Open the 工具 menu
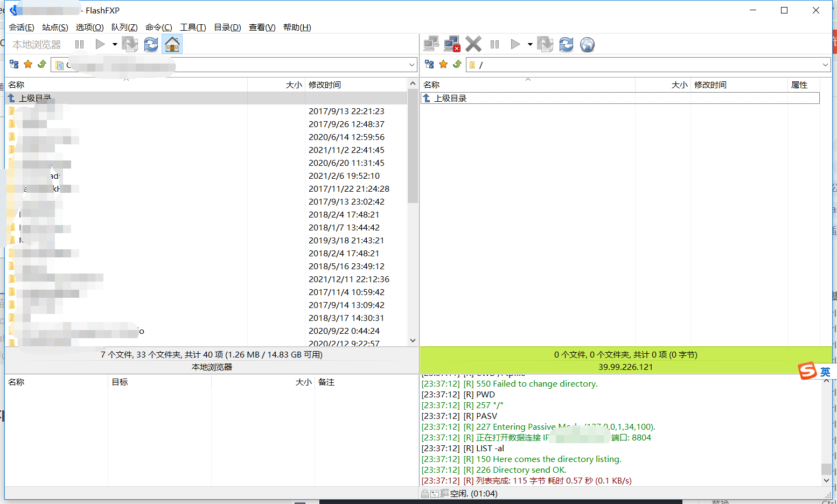This screenshot has height=504, width=837. coord(193,27)
